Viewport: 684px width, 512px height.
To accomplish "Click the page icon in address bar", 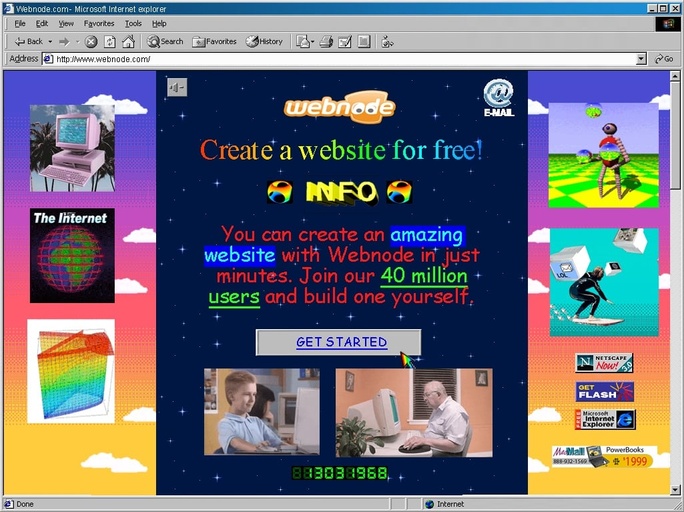I will (48, 59).
